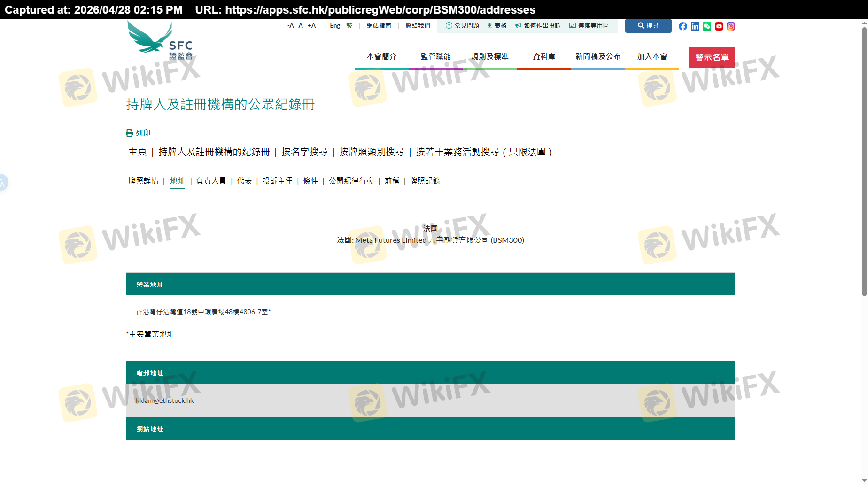Click the email kklam@ethstock.hk
This screenshot has height=485, width=868.
164,400
